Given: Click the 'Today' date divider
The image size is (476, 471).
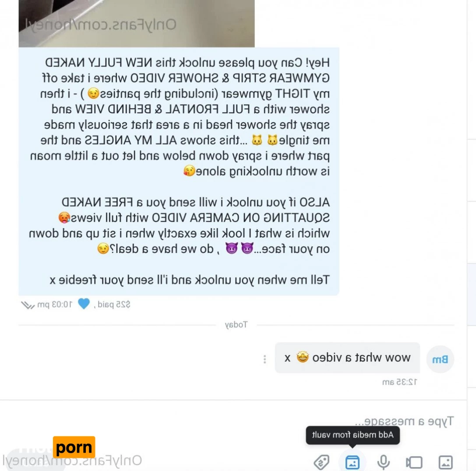Looking at the screenshot, I should tap(236, 325).
